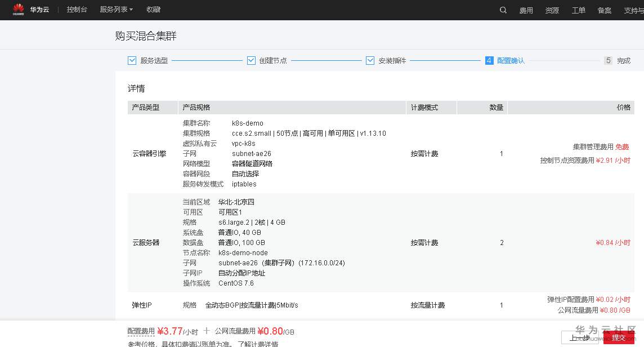Image resolution: width=644 pixels, height=347 pixels.
Task: Click cluster name k8s-demo value
Action: pyautogui.click(x=248, y=123)
